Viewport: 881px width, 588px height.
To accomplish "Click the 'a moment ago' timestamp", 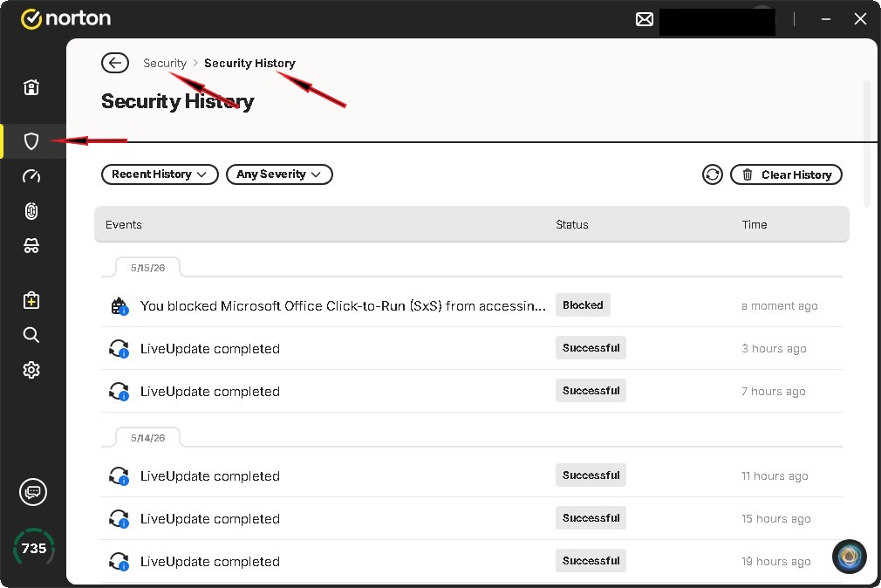I will (x=779, y=306).
